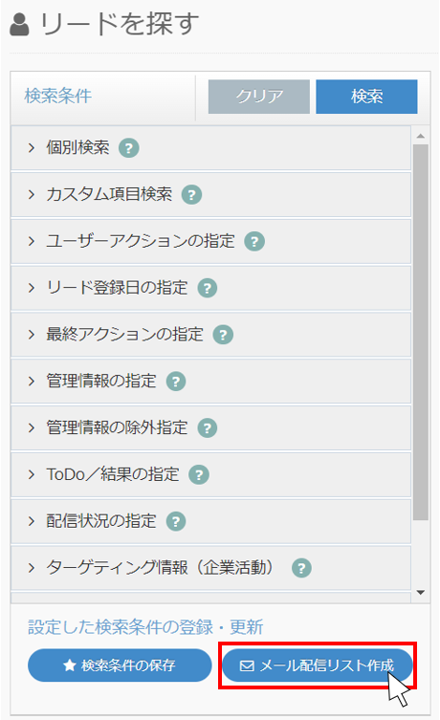Screen dimensions: 440x720
Task: Open help icon beside 管理情報の除外指定
Action: (207, 428)
